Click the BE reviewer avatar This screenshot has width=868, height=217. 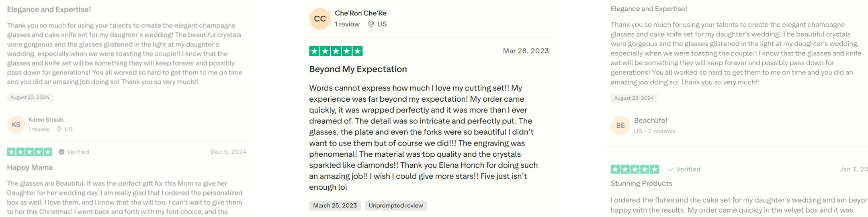coord(620,126)
